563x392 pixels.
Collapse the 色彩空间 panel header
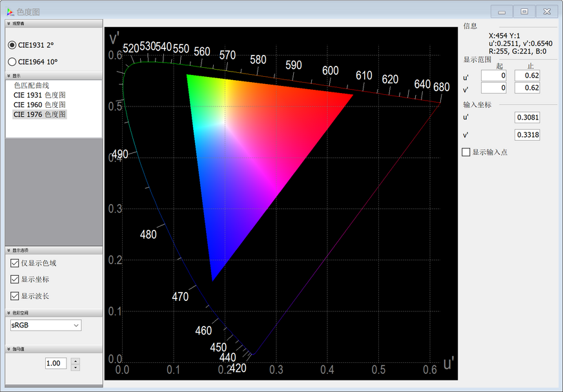(54, 313)
